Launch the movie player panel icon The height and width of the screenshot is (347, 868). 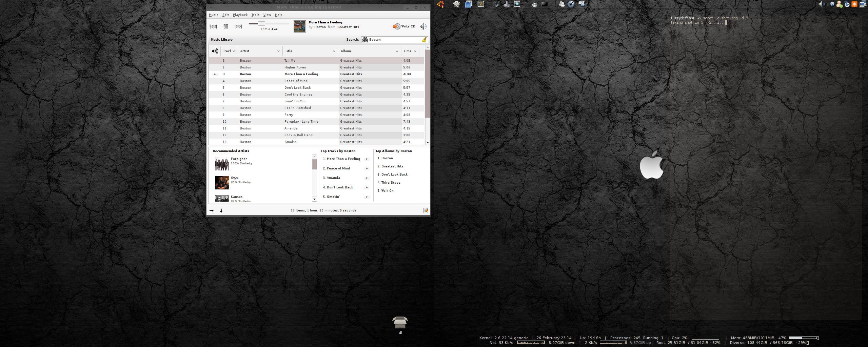pyautogui.click(x=517, y=4)
